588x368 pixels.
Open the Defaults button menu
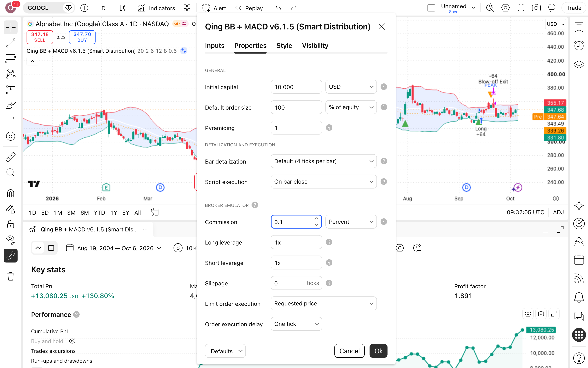tap(225, 351)
